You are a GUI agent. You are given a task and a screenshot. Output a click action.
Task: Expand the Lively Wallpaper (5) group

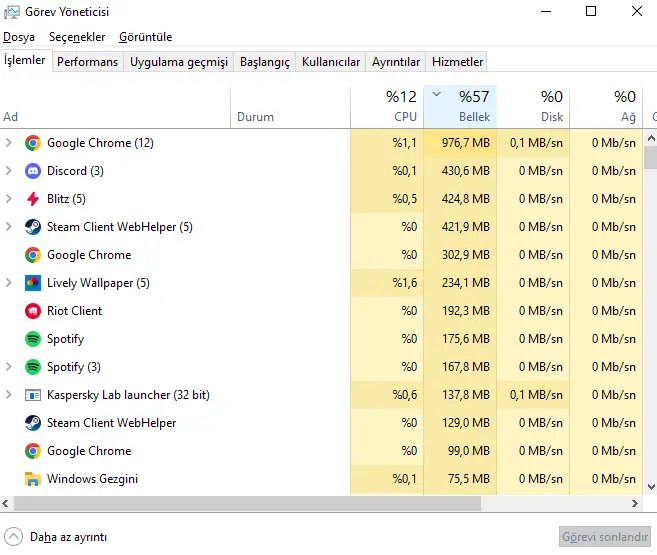(x=8, y=283)
